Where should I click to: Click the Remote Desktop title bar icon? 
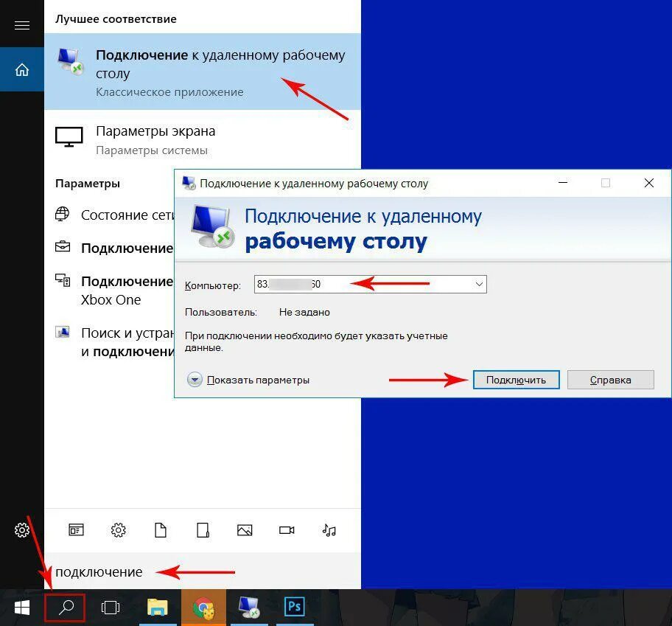pyautogui.click(x=189, y=183)
